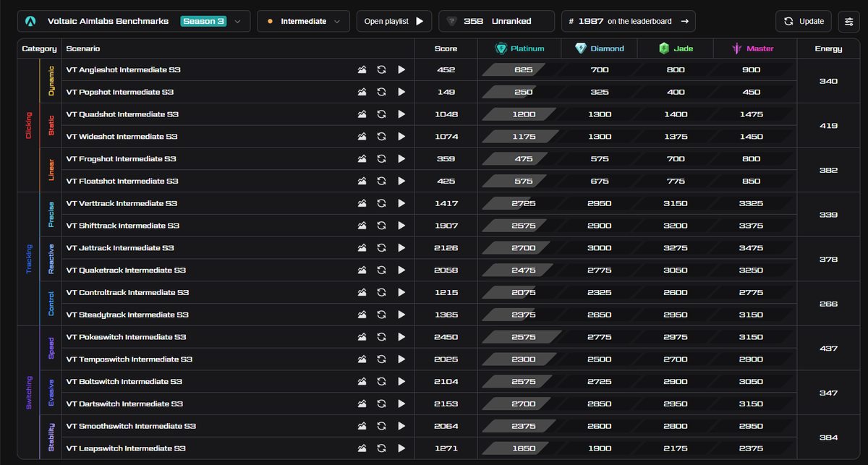Play VT Angleshot Intermediate S3 scenario
Viewport: 868px width, 465px height.
tap(401, 70)
